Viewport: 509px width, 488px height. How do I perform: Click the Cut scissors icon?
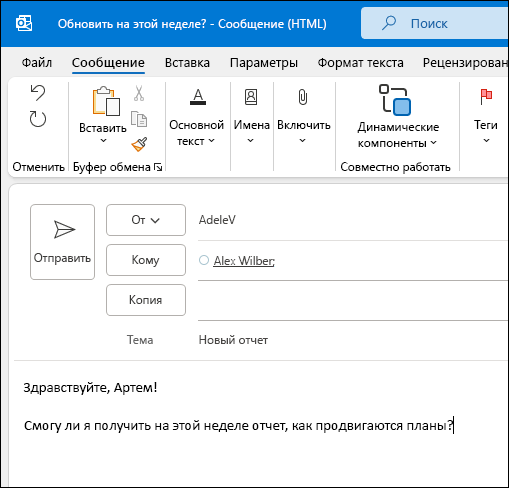[x=139, y=93]
